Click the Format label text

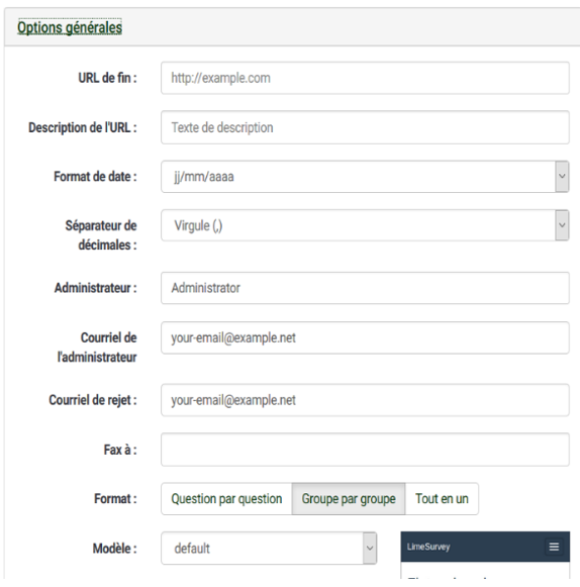tap(115, 499)
